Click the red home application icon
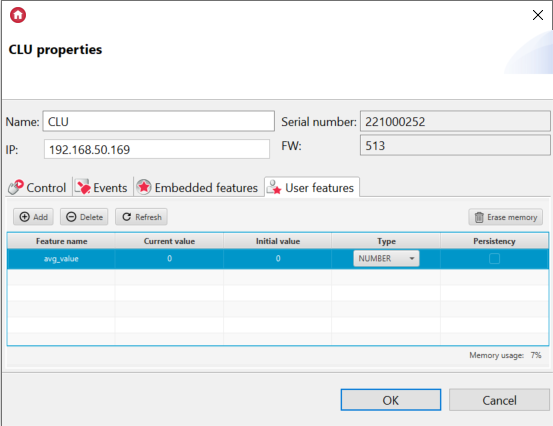 click(x=18, y=15)
